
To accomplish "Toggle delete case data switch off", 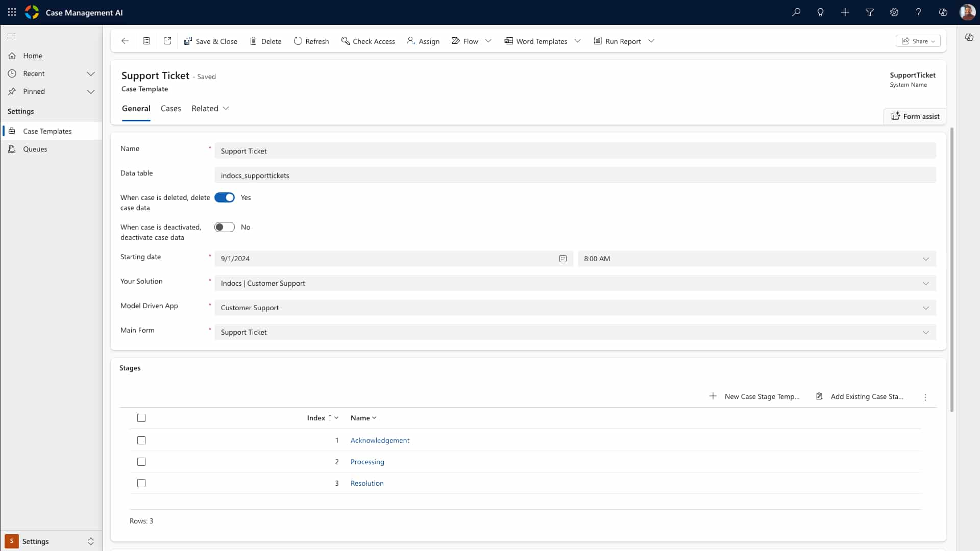I will (225, 197).
